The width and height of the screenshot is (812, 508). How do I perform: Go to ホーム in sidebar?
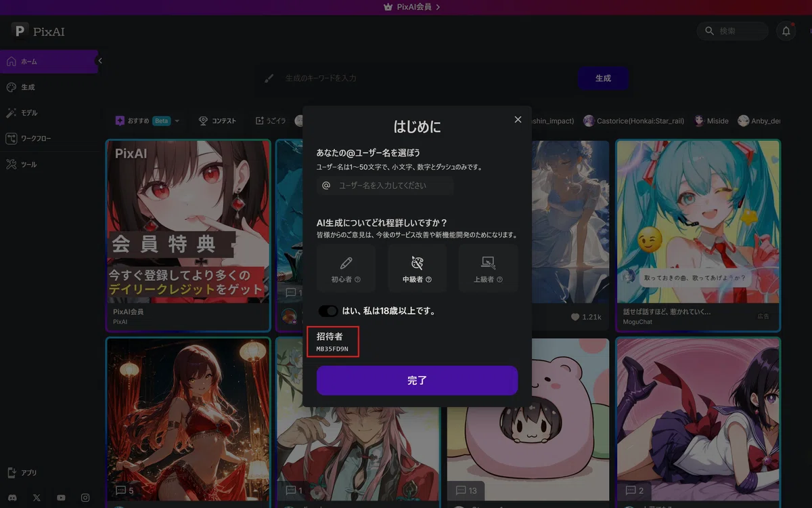[49, 62]
